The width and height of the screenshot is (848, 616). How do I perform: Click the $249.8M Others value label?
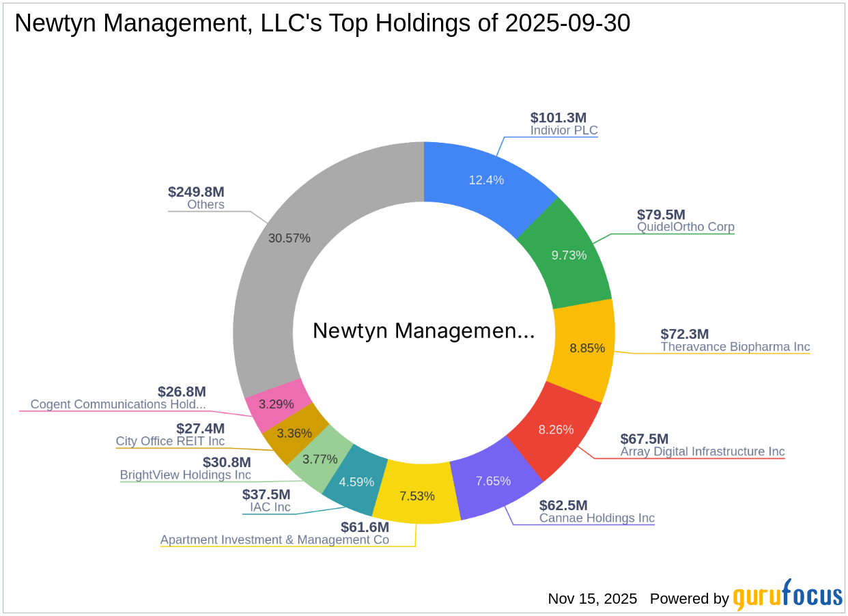196,193
